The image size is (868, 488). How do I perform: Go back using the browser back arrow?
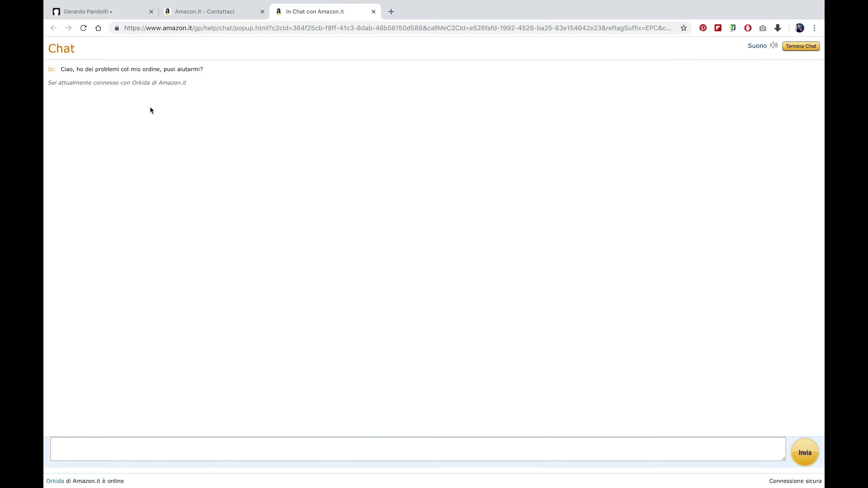point(53,28)
